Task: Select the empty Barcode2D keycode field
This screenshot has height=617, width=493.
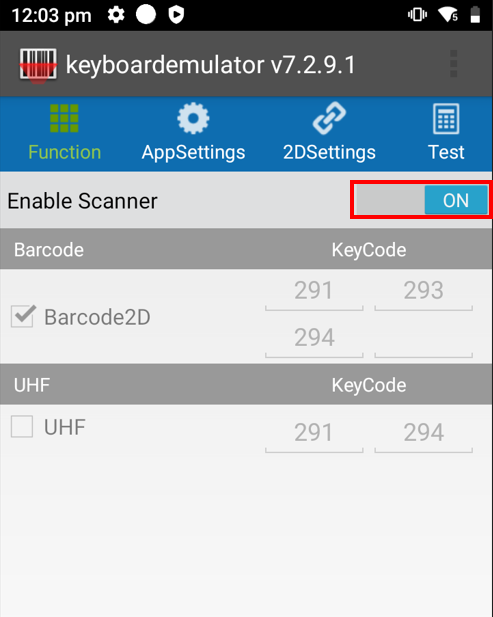Action: coord(423,339)
